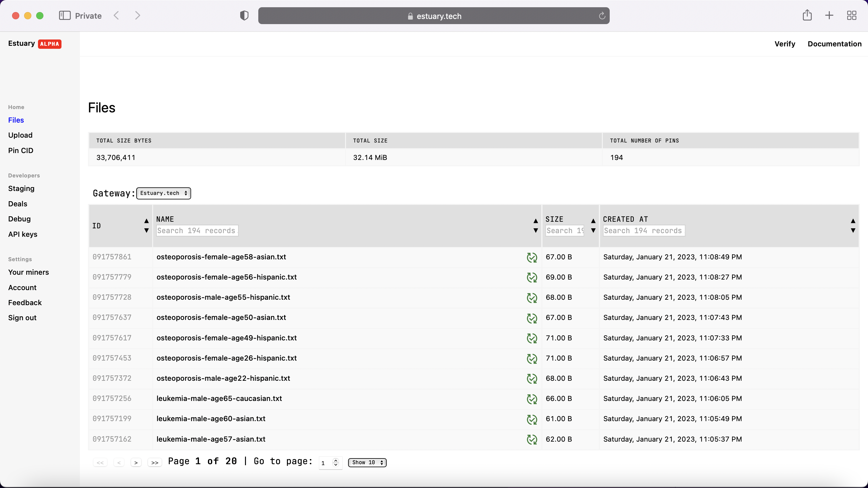Sort Created At column ascending
The image size is (868, 488).
pyautogui.click(x=853, y=221)
